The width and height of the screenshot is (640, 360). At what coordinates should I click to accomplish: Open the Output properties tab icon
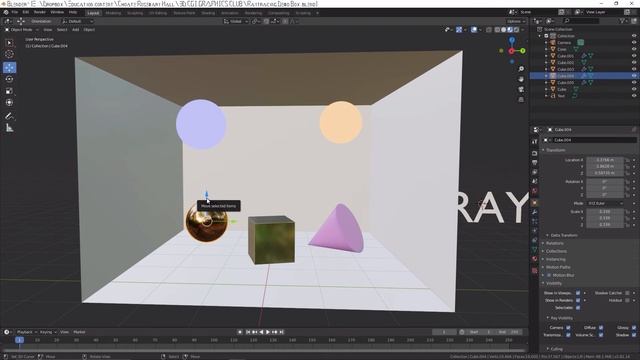click(535, 162)
